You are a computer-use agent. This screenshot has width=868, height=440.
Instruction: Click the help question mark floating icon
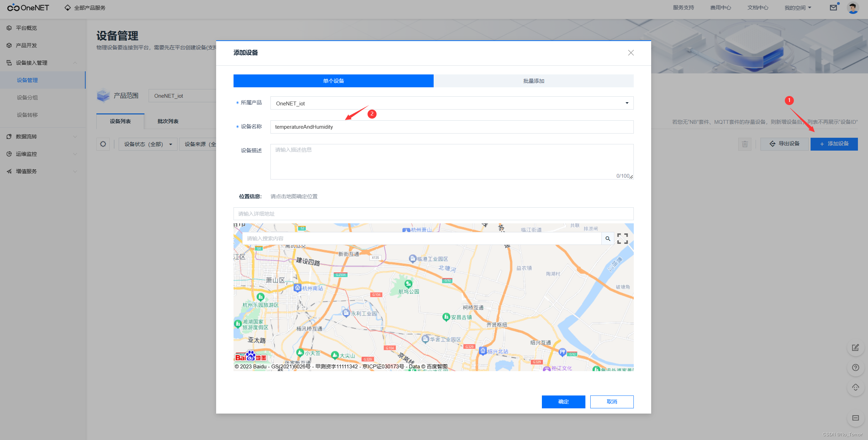(855, 368)
